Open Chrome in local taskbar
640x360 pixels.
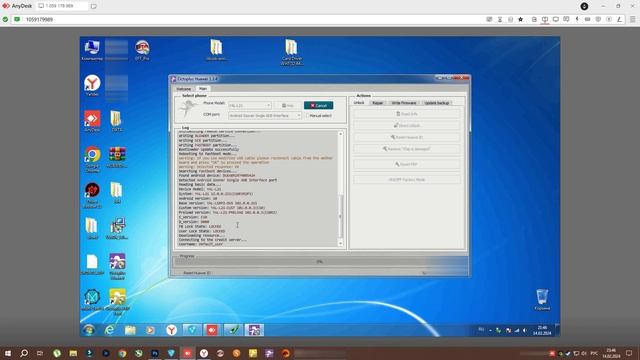pos(122,353)
